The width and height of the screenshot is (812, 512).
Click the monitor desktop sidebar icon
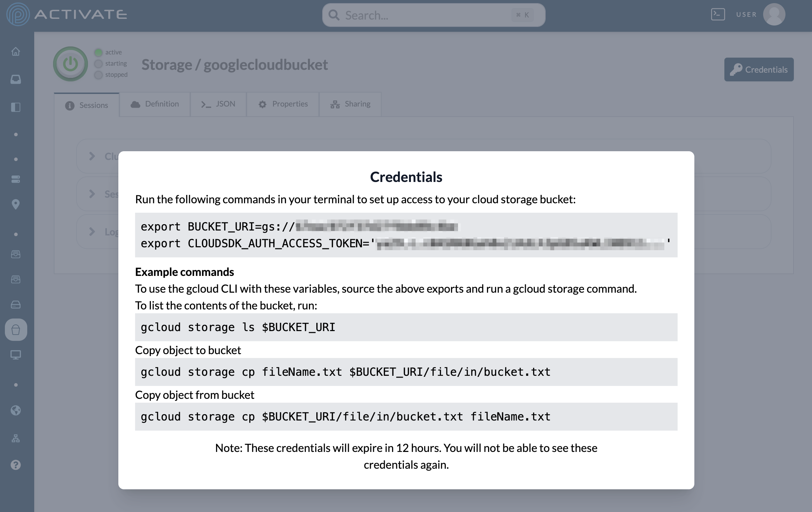coord(16,355)
